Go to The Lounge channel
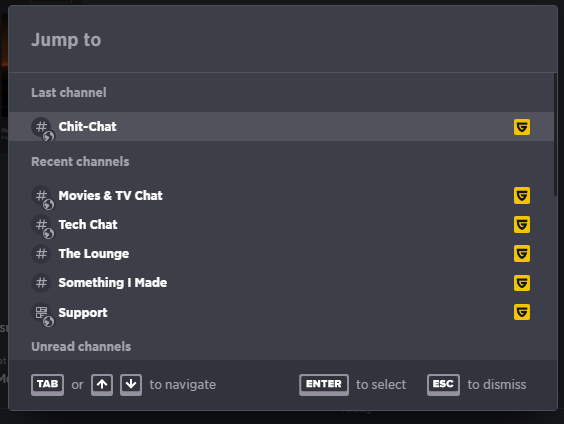The width and height of the screenshot is (564, 424). (281, 254)
